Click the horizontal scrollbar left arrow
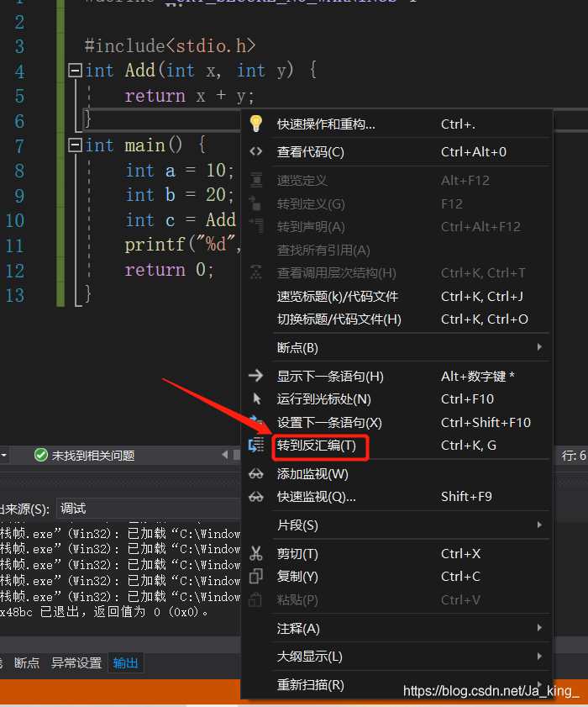 (225, 455)
